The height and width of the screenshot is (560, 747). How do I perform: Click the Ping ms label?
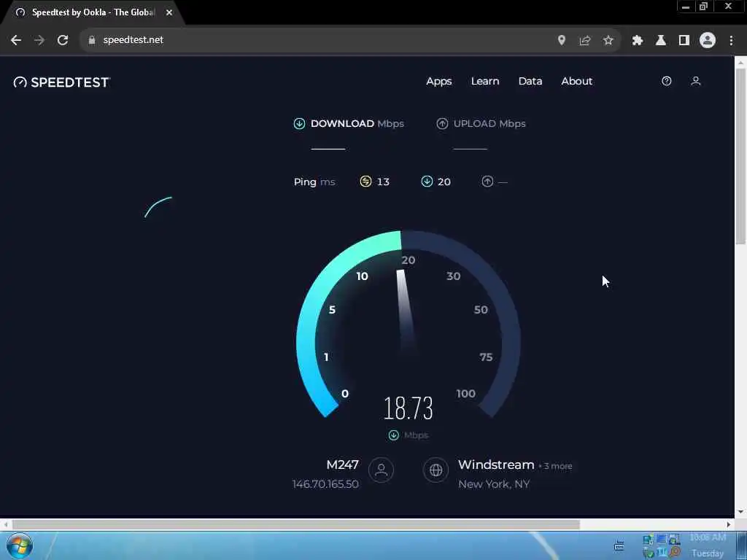314,182
